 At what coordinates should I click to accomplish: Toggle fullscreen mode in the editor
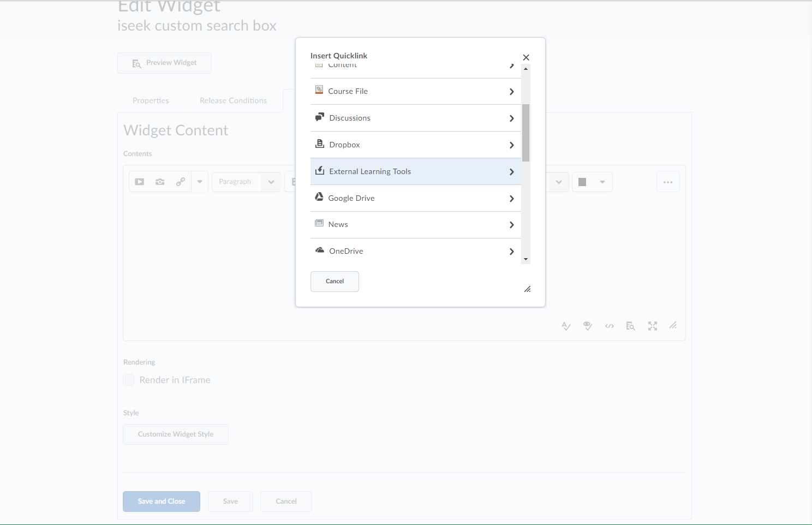click(653, 326)
